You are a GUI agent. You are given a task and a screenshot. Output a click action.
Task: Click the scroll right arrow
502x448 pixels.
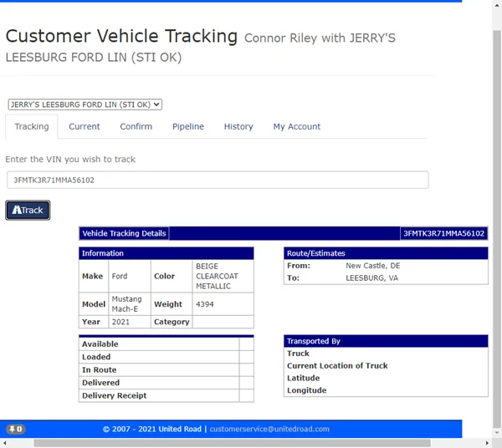point(487,443)
